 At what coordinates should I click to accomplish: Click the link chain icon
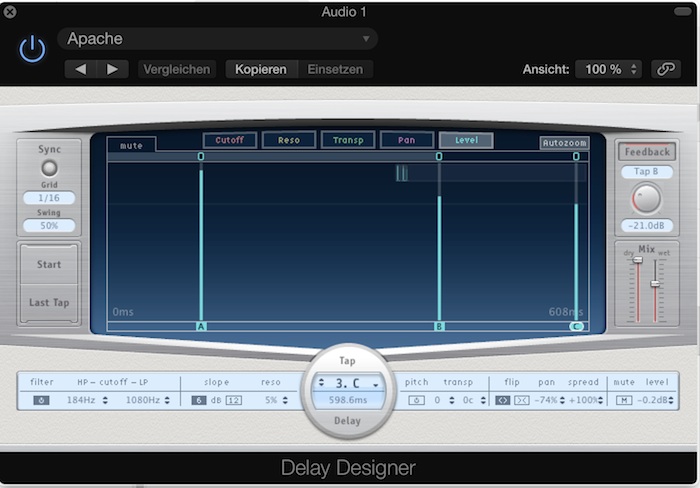(665, 69)
